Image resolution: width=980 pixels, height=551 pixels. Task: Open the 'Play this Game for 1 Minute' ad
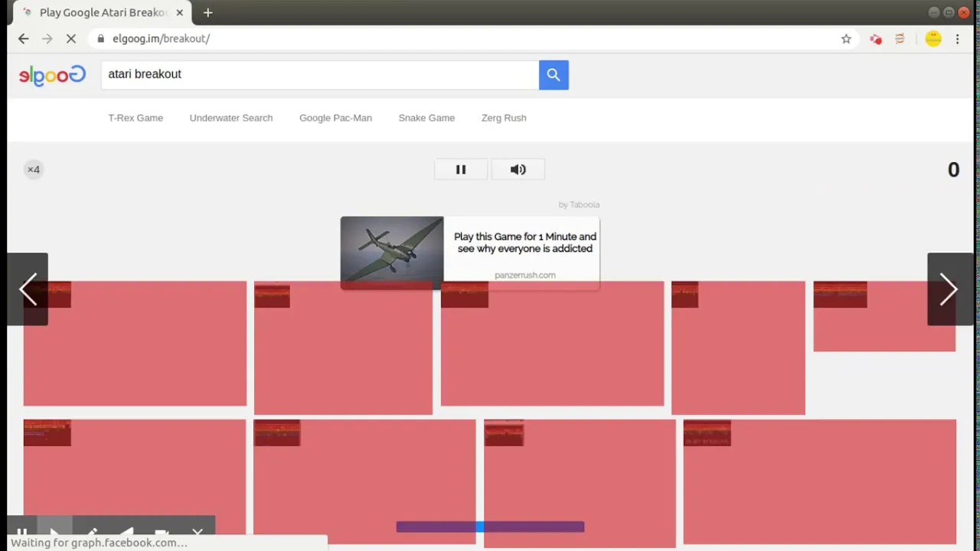[x=525, y=243]
